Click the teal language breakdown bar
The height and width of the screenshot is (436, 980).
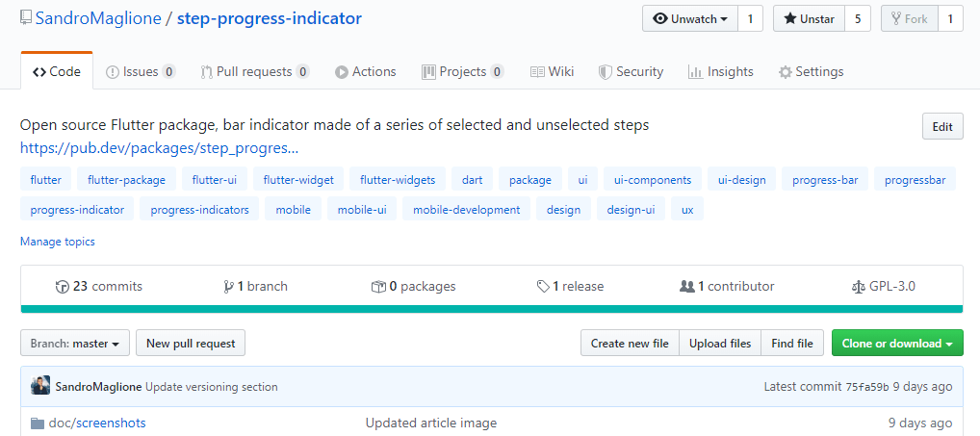pyautogui.click(x=492, y=309)
